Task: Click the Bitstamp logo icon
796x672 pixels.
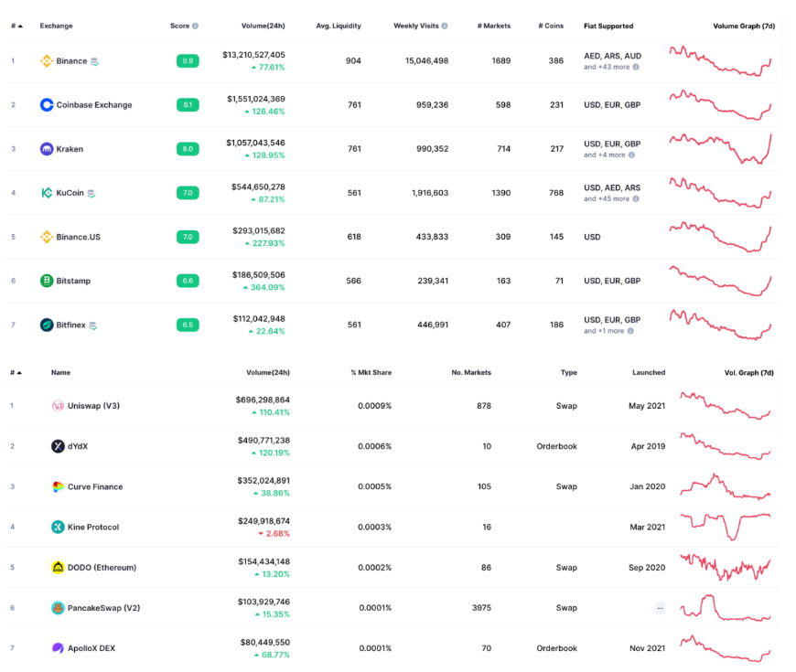Action: click(x=47, y=281)
